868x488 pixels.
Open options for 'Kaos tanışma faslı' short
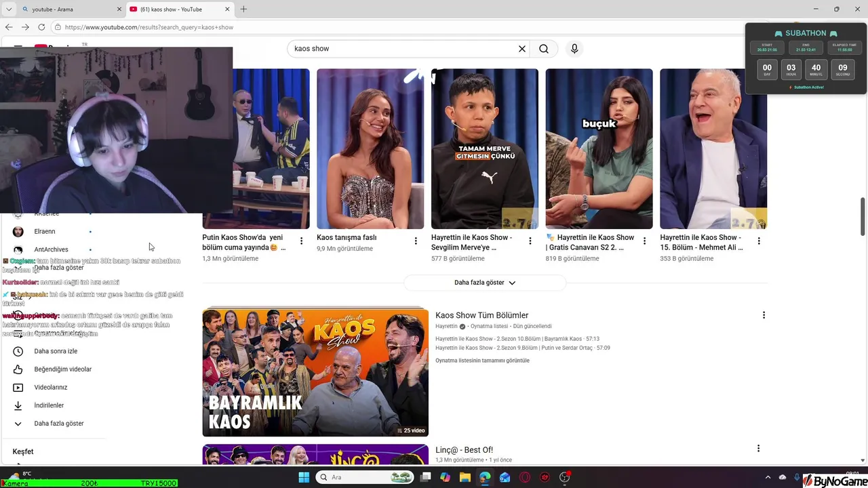coord(416,241)
